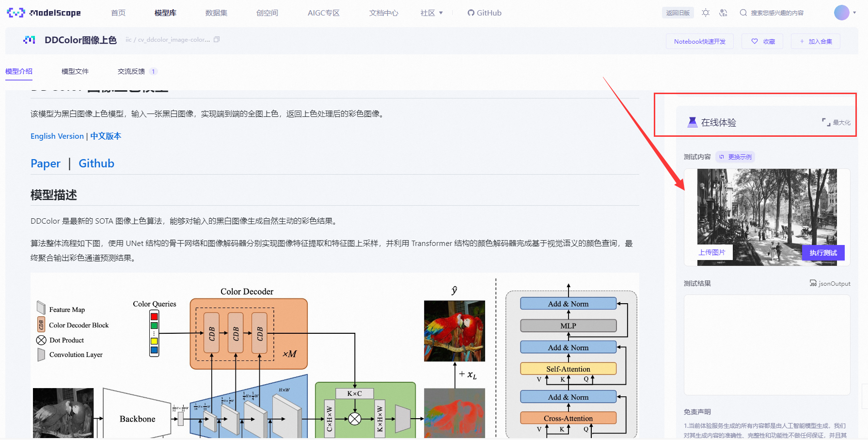Open the 中文版本 link
Screen dimensions: 868x440
106,136
